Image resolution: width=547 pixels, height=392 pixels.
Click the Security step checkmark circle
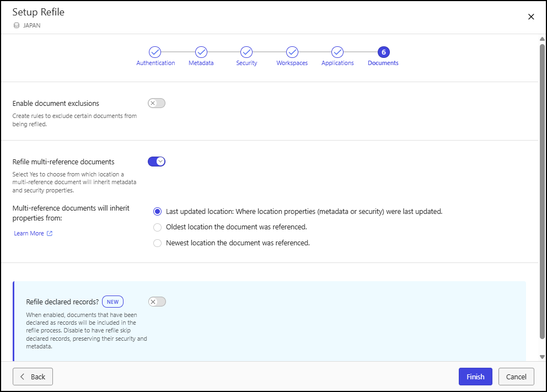[246, 52]
